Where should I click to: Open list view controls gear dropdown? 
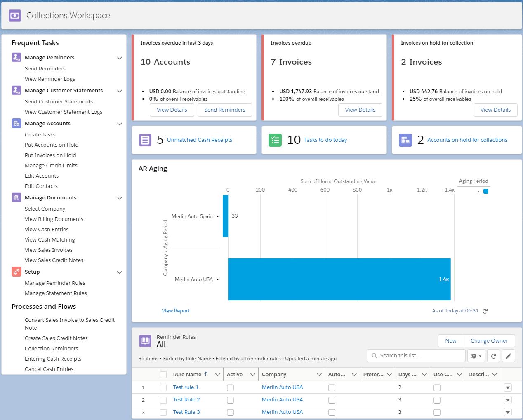[x=476, y=356]
